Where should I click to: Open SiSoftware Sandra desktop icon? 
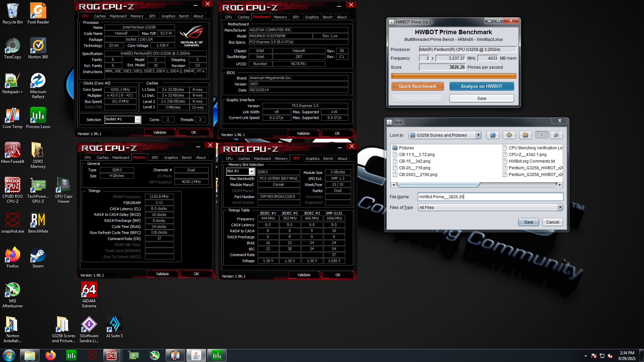(x=89, y=329)
